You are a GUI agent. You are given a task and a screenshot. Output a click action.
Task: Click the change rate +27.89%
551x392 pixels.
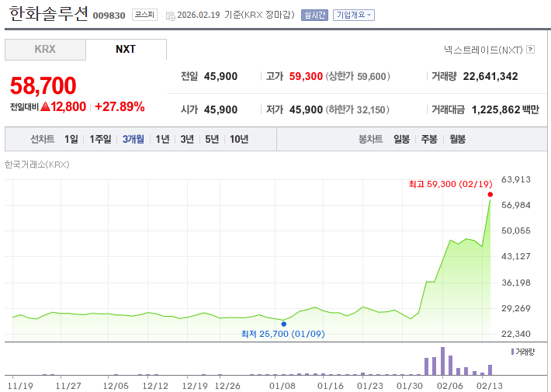(x=120, y=106)
